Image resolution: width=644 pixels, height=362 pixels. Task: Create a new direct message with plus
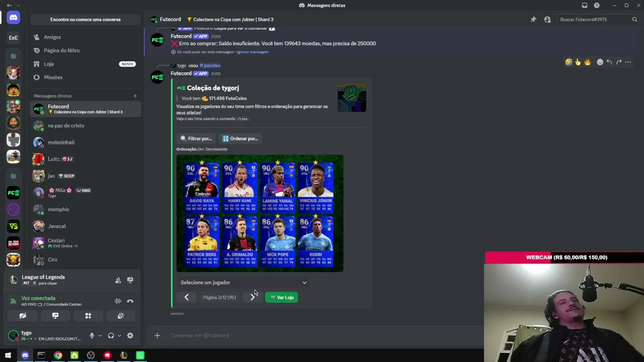click(x=135, y=96)
